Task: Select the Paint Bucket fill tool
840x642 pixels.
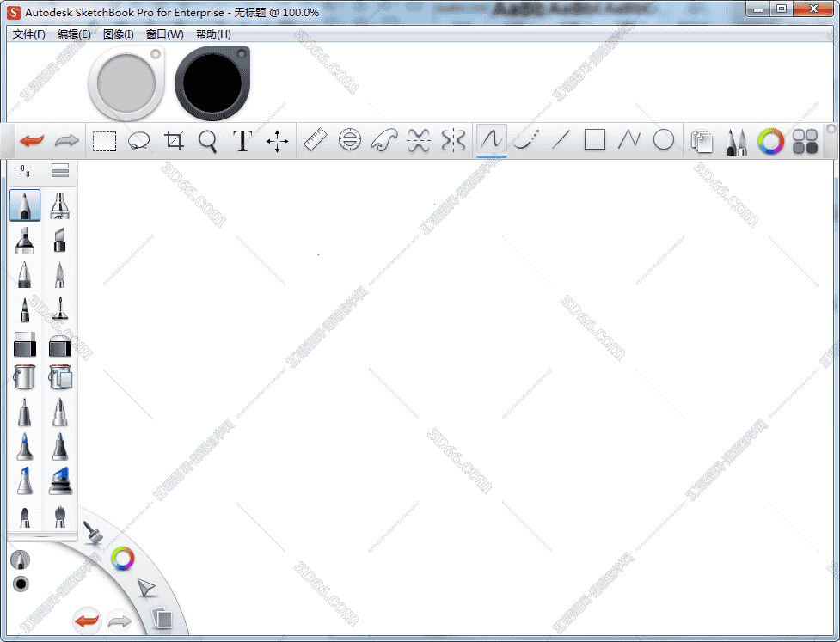Action: (x=24, y=377)
